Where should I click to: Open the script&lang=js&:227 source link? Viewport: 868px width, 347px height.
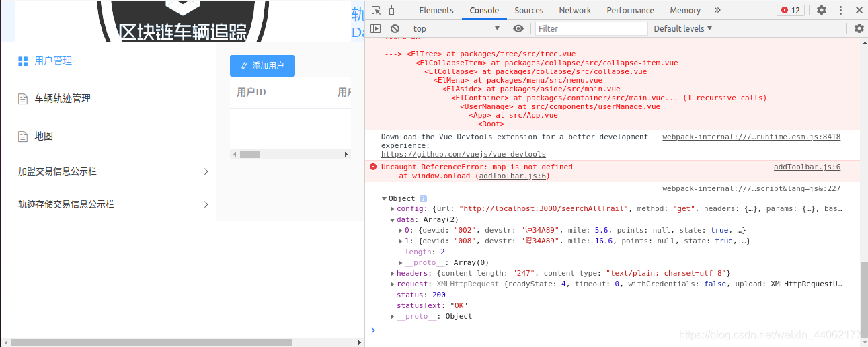[x=751, y=188]
